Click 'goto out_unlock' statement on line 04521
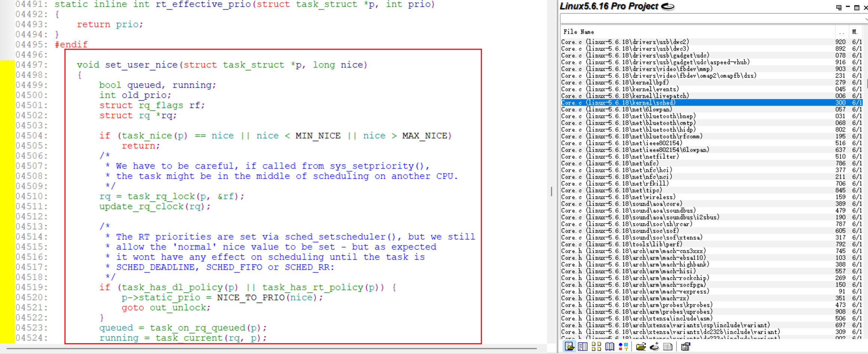 166,308
